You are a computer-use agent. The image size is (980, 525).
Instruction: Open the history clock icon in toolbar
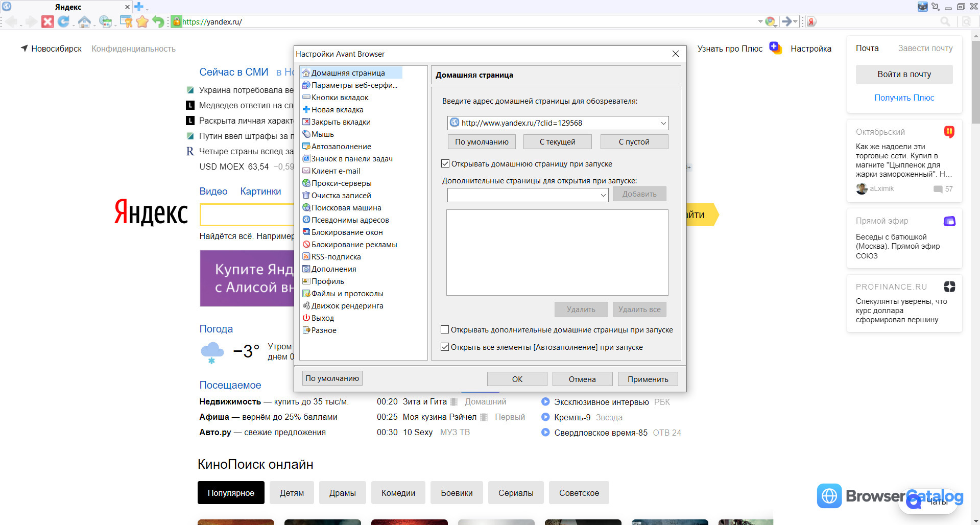point(105,21)
